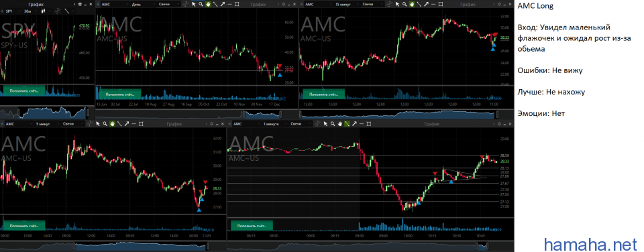Image resolution: width=644 pixels, height=252 pixels.
Task: Pick the horizontal line tool in the 15-minute chart
Action: [433, 4]
